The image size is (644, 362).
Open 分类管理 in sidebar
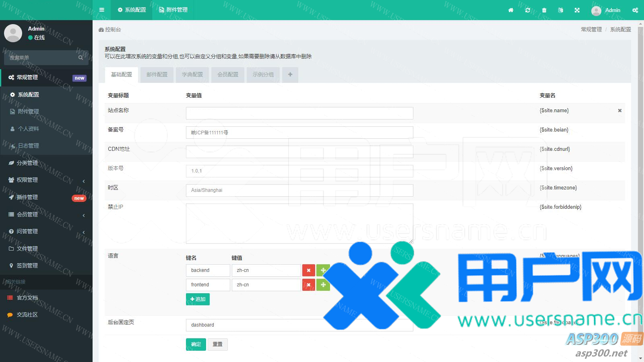pos(46,163)
